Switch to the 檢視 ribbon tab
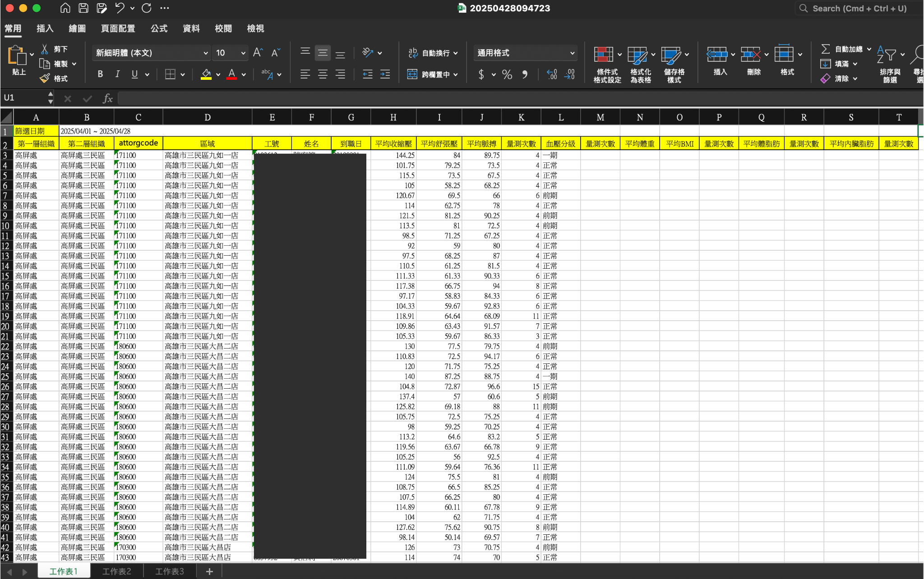Viewport: 924px width, 579px height. (255, 28)
